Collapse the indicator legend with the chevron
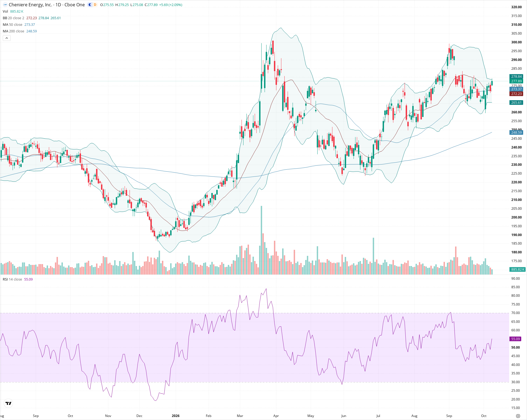 tap(7, 38)
